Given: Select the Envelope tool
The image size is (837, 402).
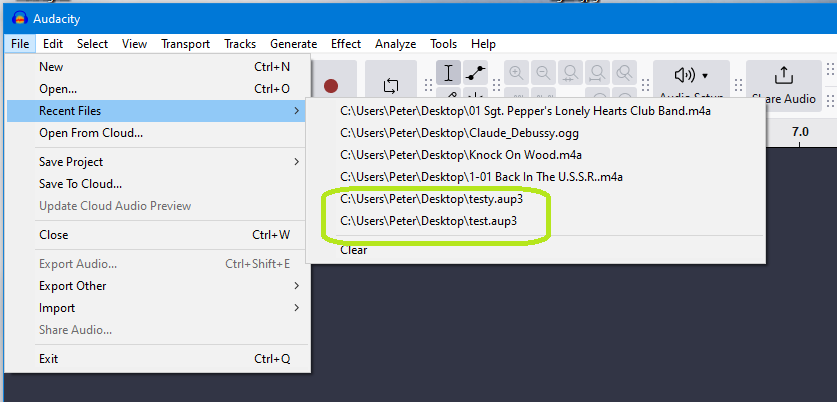Looking at the screenshot, I should [x=476, y=73].
